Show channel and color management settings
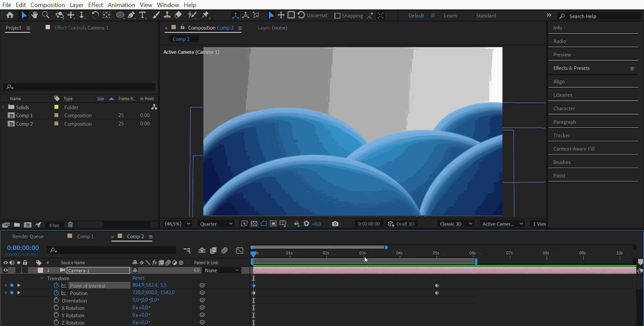Image resolution: width=644 pixels, height=326 pixels. pos(297,224)
